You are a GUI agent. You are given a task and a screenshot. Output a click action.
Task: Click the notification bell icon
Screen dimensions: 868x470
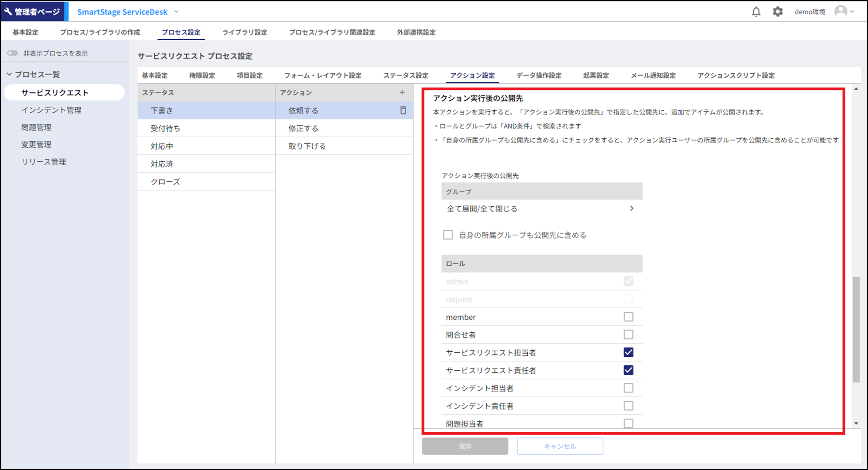(756, 12)
